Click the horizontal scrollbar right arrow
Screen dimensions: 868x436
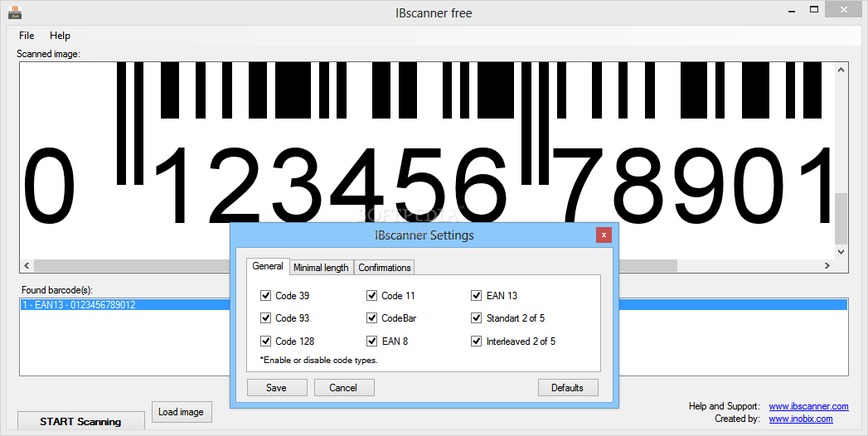[827, 265]
